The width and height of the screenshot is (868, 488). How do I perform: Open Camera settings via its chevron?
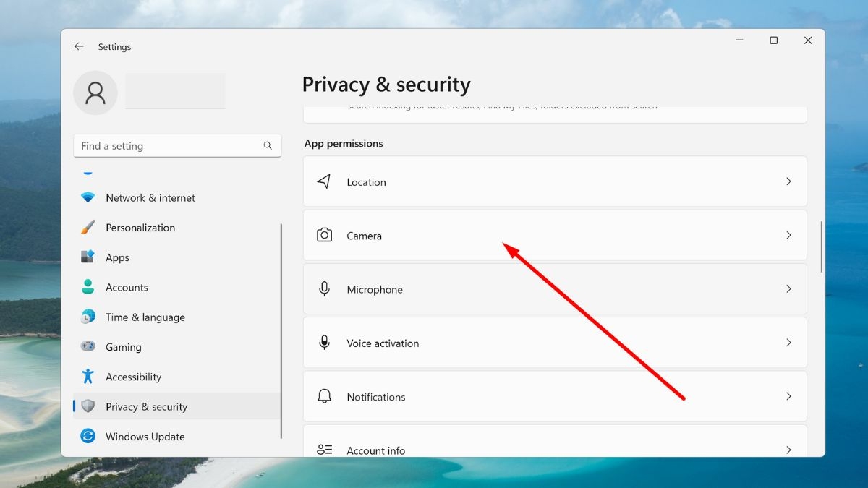(788, 235)
